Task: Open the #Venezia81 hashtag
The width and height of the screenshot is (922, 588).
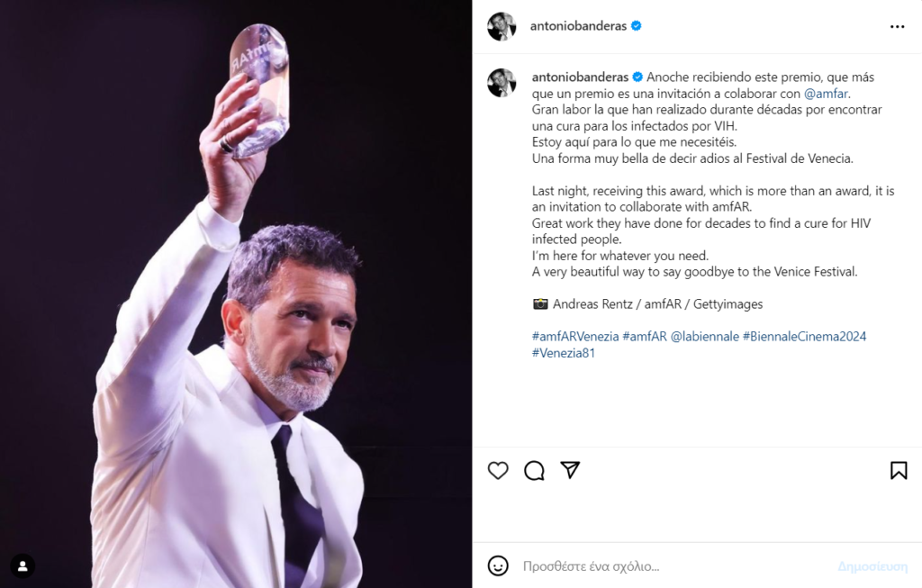Action: click(x=563, y=353)
